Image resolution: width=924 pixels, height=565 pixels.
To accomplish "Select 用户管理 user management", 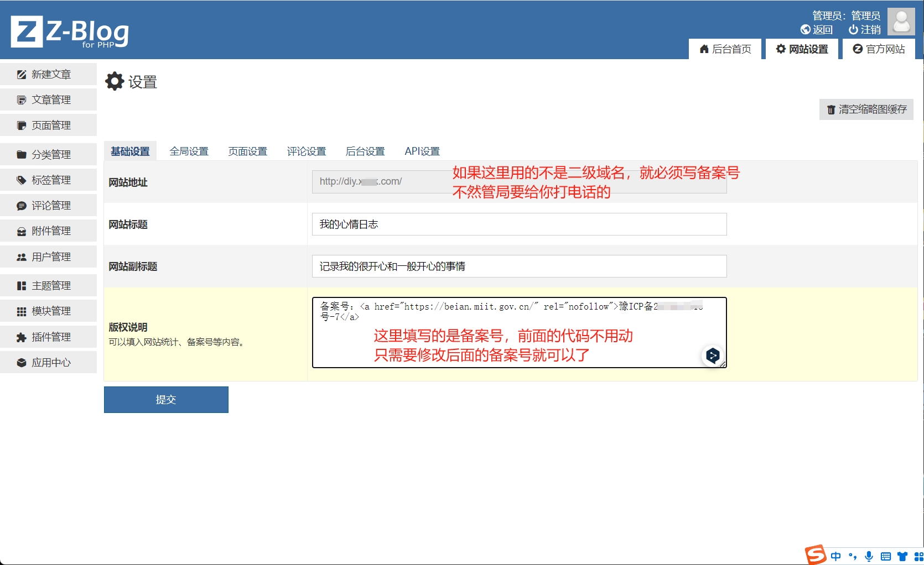I will 50,257.
